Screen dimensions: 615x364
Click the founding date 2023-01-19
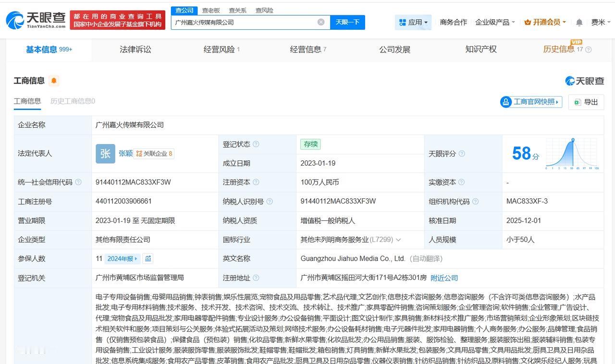pyautogui.click(x=318, y=163)
